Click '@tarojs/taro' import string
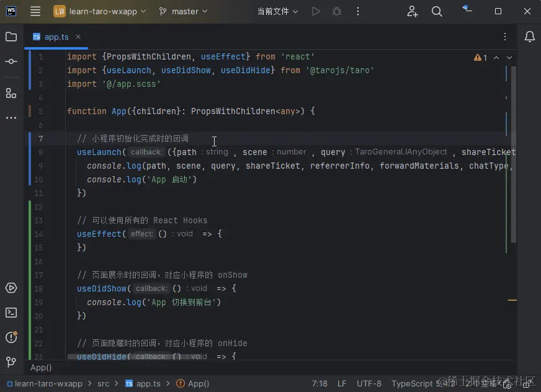Image resolution: width=541 pixels, height=392 pixels. (339, 70)
